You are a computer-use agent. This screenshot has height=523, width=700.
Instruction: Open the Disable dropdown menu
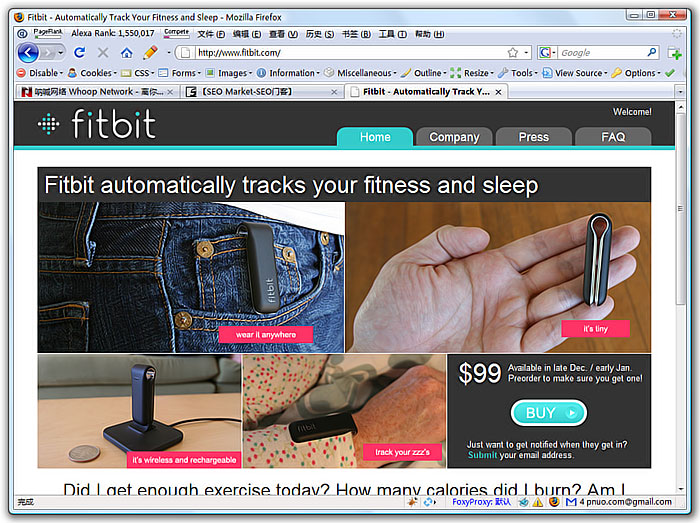40,73
